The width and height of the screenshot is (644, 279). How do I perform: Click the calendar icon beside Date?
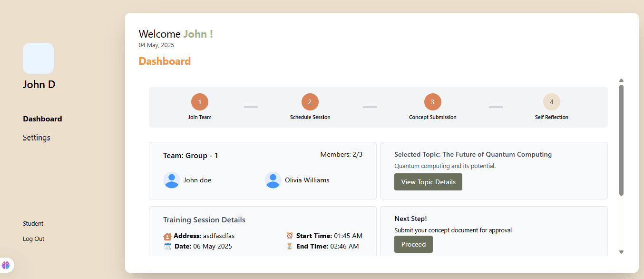[x=167, y=246]
